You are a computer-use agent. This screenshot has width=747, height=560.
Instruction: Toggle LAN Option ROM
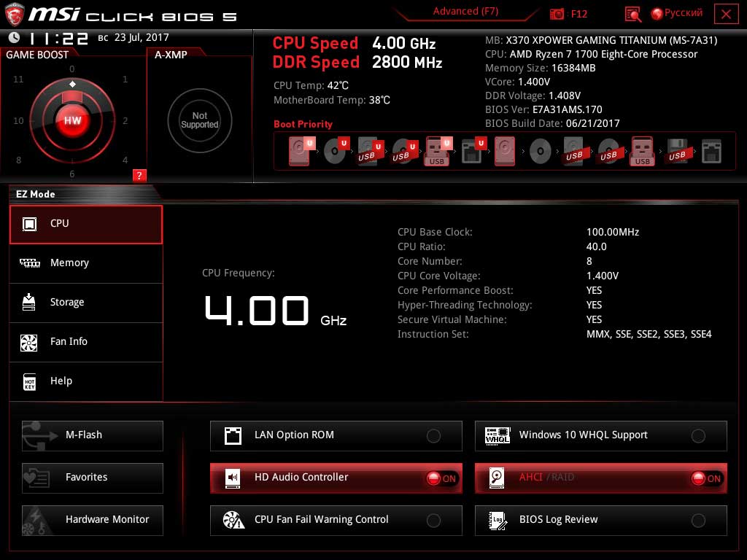coord(336,435)
